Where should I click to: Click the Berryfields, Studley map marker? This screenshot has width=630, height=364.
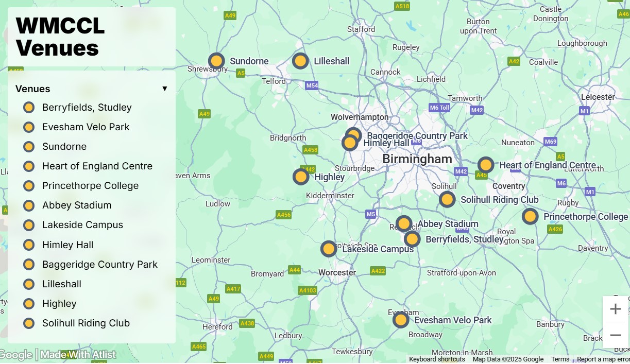[412, 239]
